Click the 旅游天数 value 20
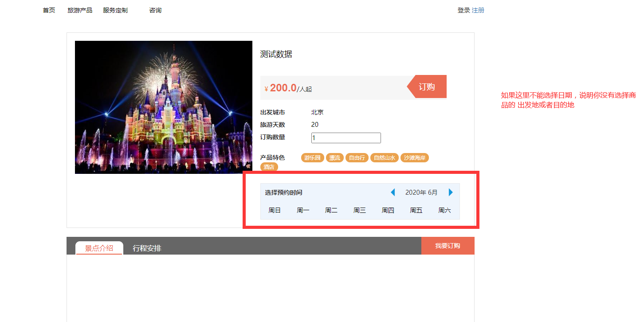Image resolution: width=644 pixels, height=322 pixels. (x=315, y=125)
